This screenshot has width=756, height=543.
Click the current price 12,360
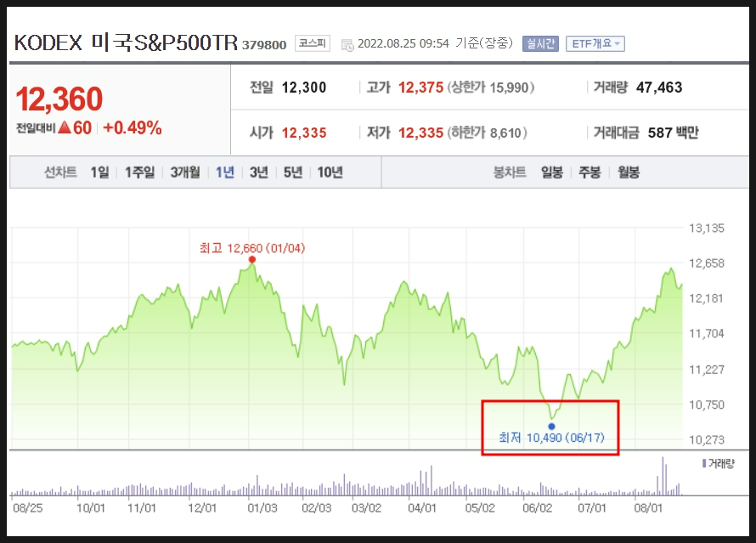coord(59,99)
